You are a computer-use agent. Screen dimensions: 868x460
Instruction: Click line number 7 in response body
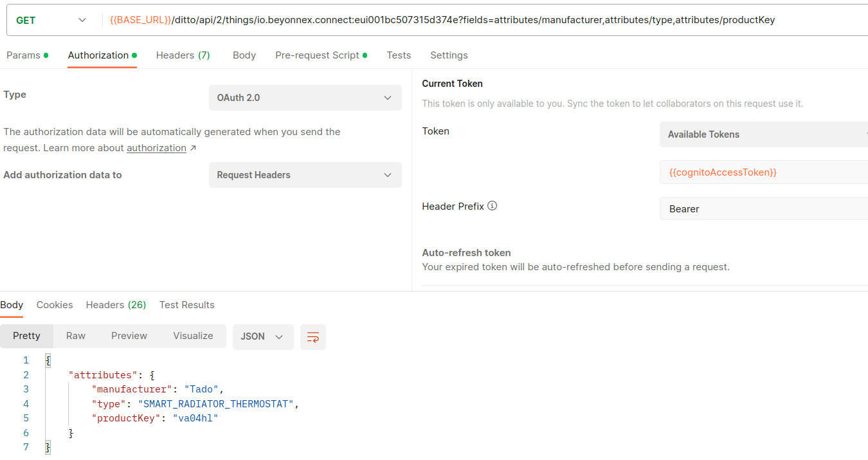(x=26, y=446)
